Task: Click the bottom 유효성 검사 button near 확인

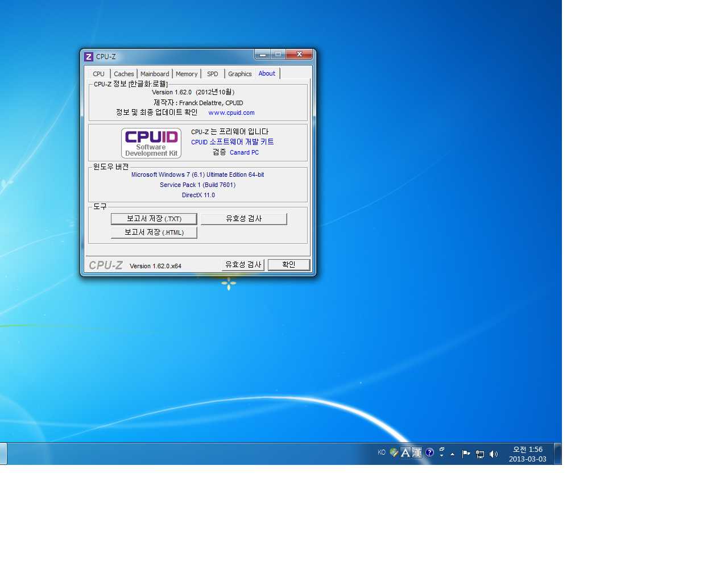Action: coord(243,265)
